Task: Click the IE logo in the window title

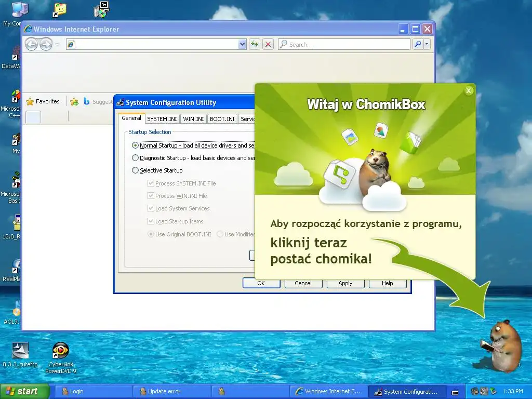Action: [x=28, y=29]
